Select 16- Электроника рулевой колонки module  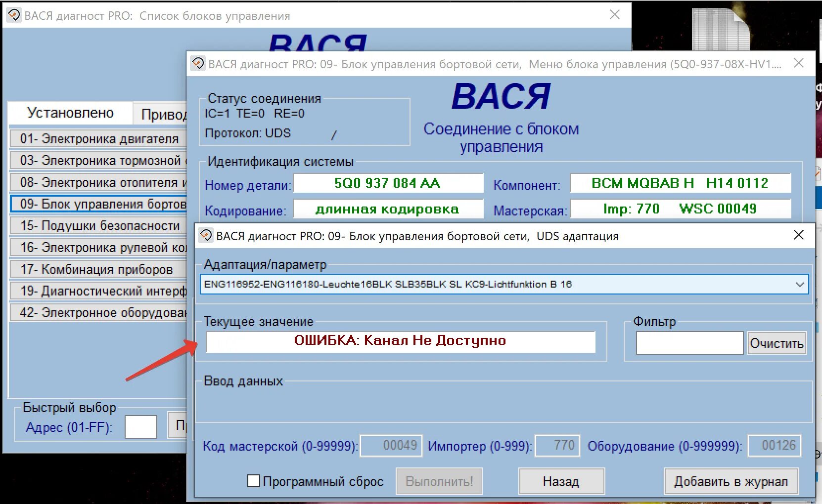click(98, 248)
